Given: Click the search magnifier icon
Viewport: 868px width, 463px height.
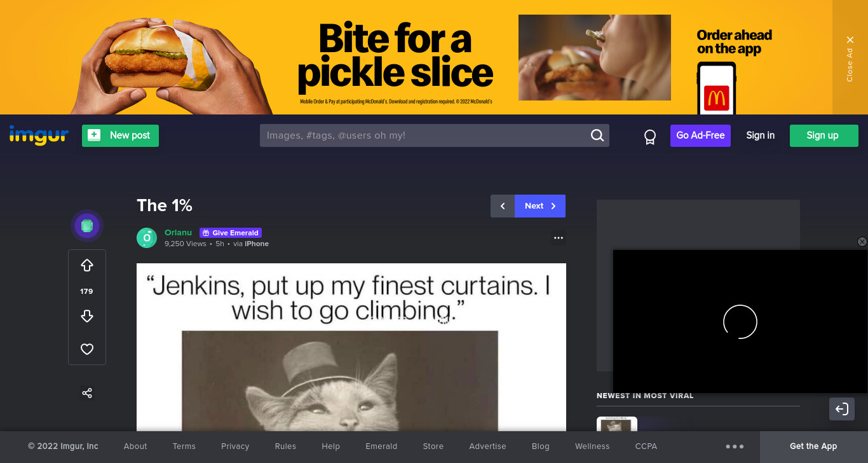Looking at the screenshot, I should coord(597,135).
